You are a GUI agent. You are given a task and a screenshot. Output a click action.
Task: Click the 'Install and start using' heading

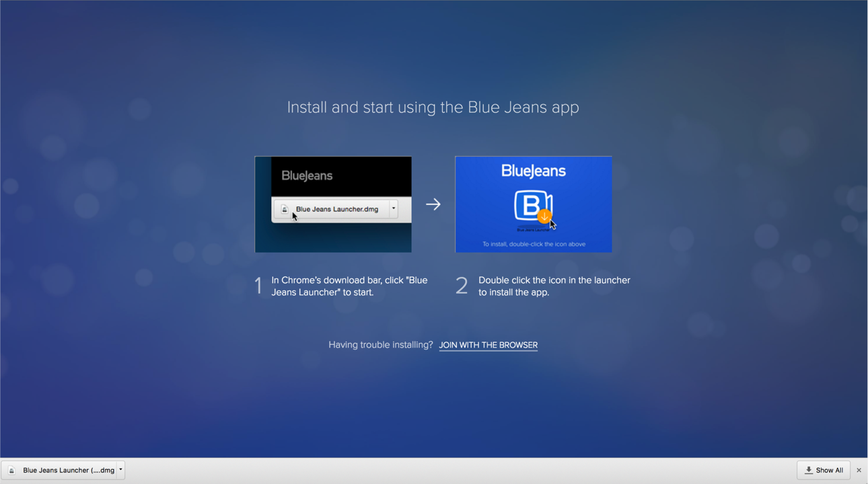[x=433, y=108]
